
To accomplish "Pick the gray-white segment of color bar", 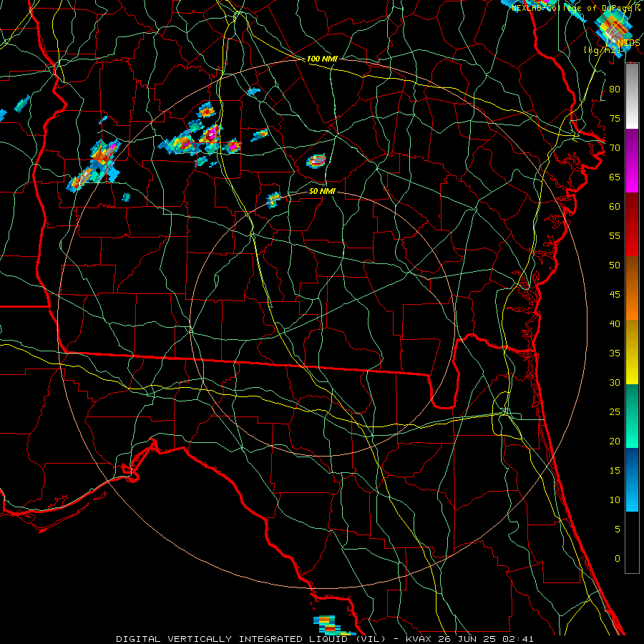I will pos(632,96).
